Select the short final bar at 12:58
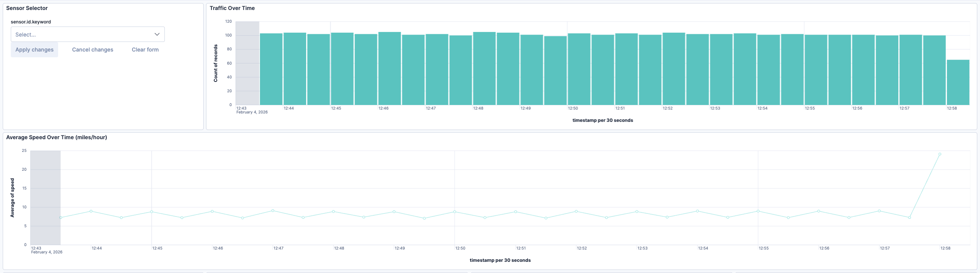The image size is (980, 273). point(958,82)
